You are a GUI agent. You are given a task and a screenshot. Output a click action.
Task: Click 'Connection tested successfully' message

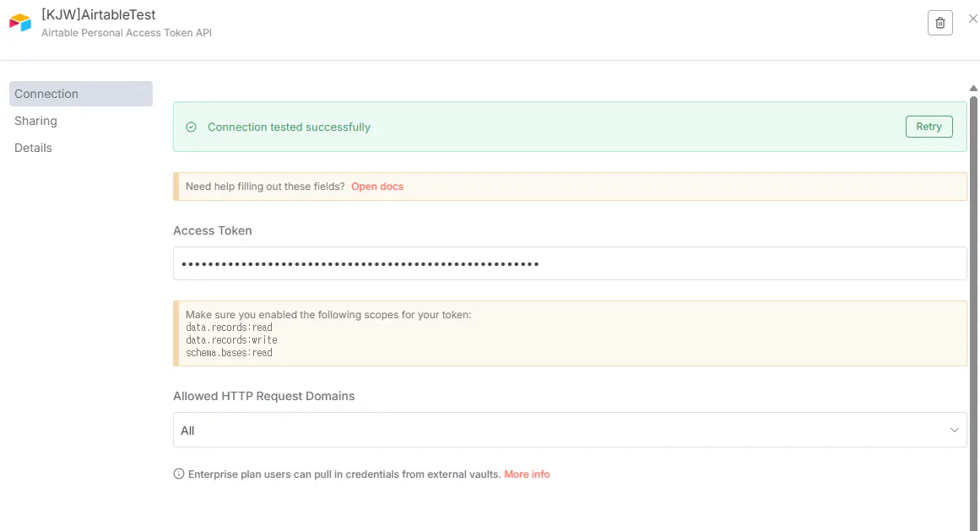click(289, 127)
